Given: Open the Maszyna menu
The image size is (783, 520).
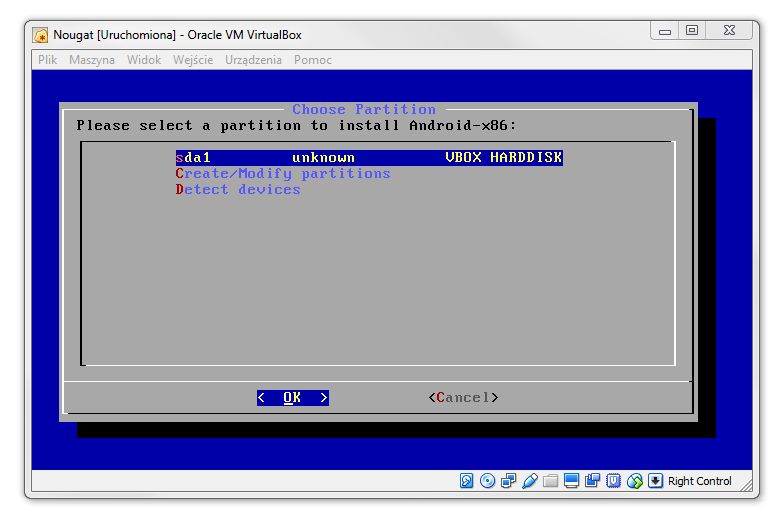Looking at the screenshot, I should point(92,60).
